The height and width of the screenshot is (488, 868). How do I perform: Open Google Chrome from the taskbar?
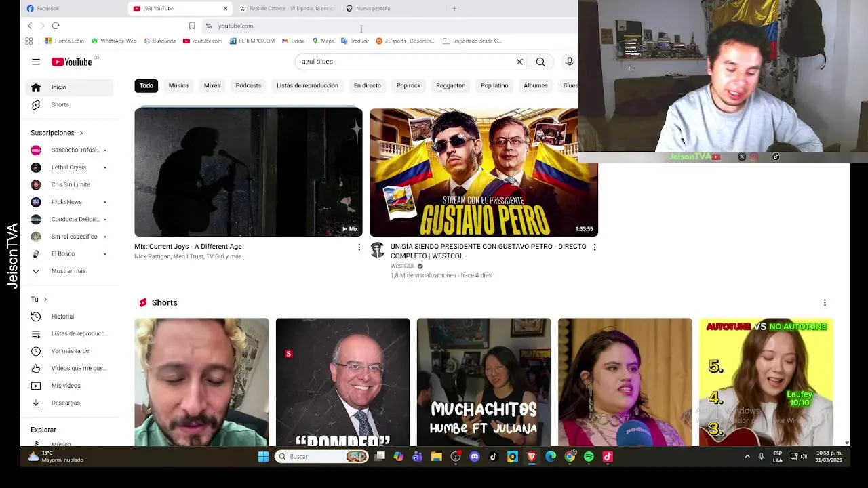click(570, 457)
